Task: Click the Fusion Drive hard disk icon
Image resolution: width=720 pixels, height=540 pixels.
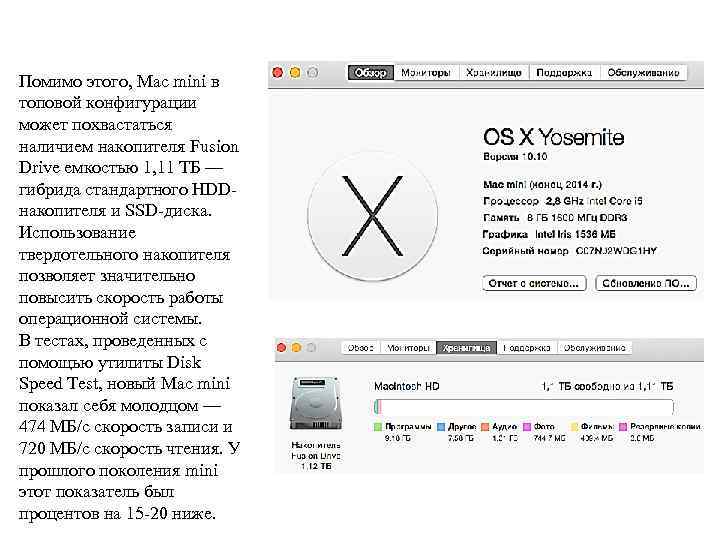Action: tap(316, 404)
